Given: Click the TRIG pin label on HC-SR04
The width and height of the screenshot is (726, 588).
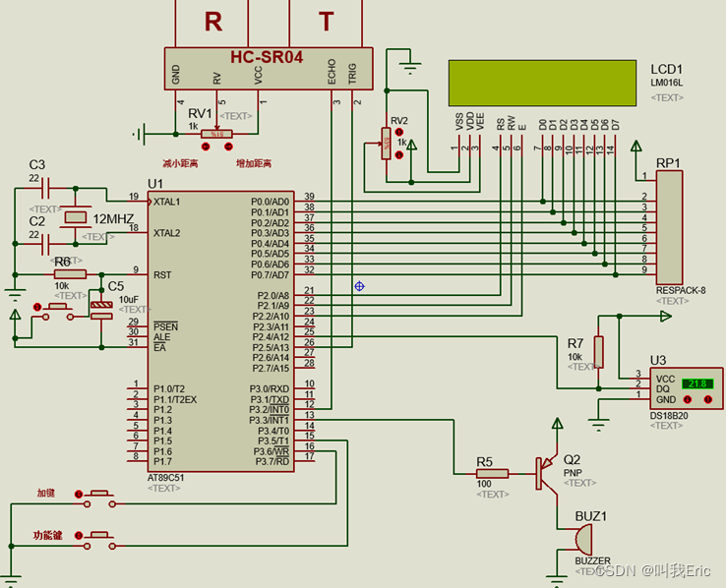Looking at the screenshot, I should [x=352, y=74].
